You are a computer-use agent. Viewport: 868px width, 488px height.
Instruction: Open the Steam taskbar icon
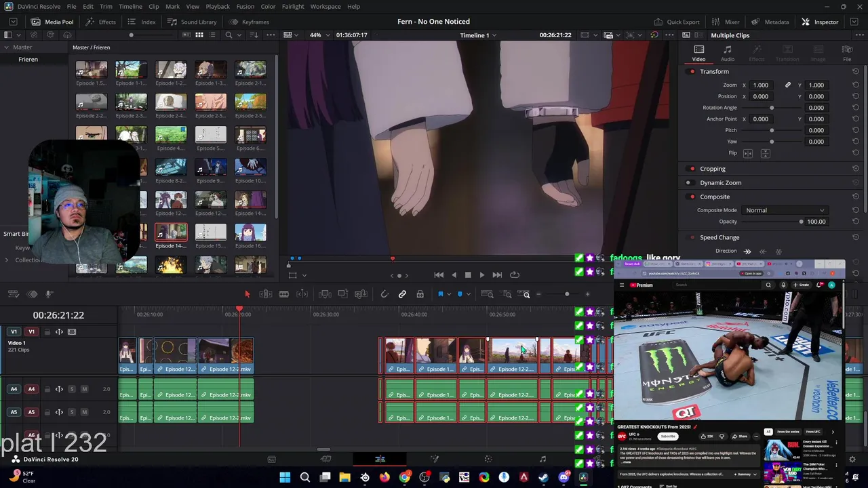click(x=544, y=478)
